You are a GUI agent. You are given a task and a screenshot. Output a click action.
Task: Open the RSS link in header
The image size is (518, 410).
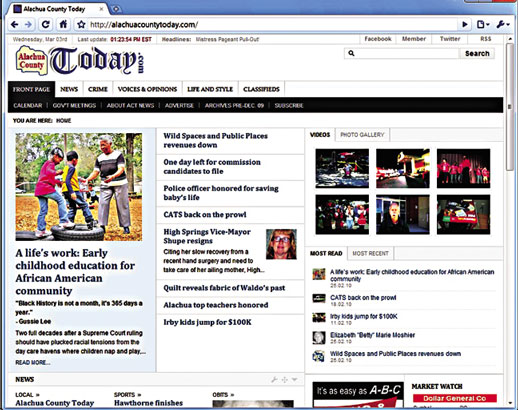pos(485,39)
